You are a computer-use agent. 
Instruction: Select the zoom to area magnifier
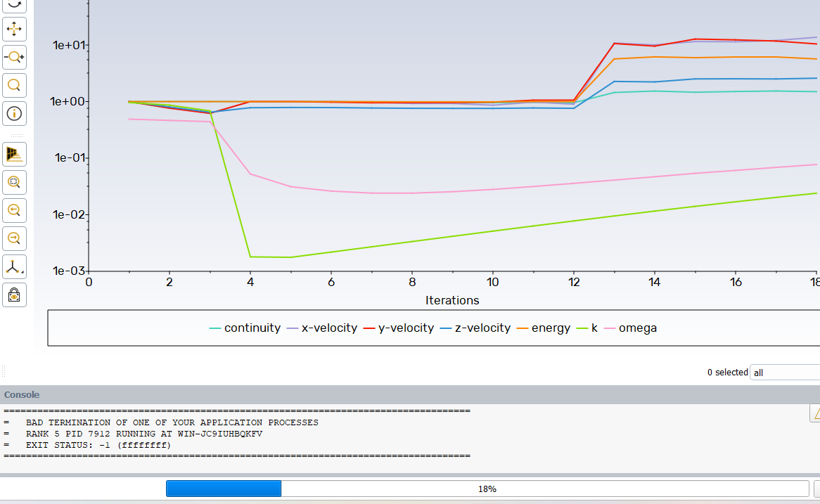14,85
